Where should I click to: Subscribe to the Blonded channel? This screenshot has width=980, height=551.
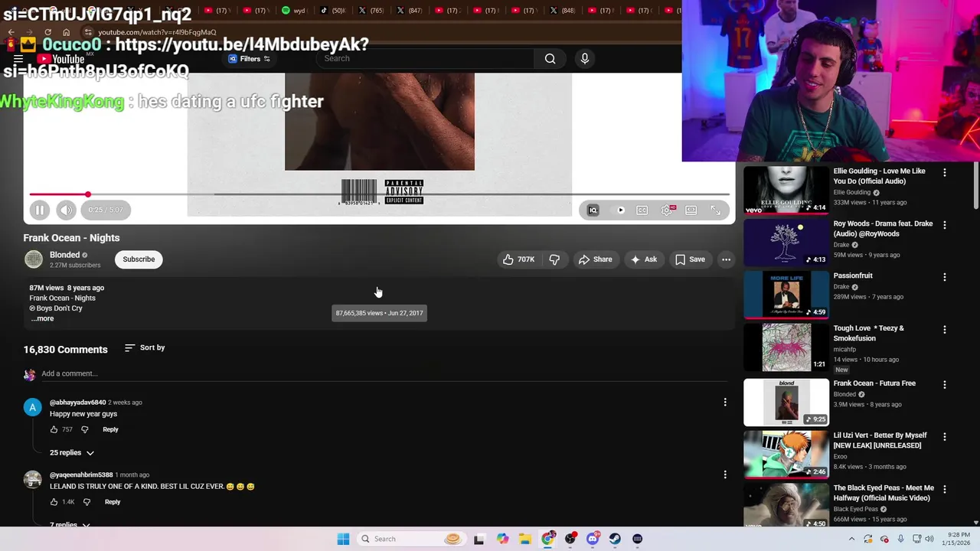(x=139, y=259)
